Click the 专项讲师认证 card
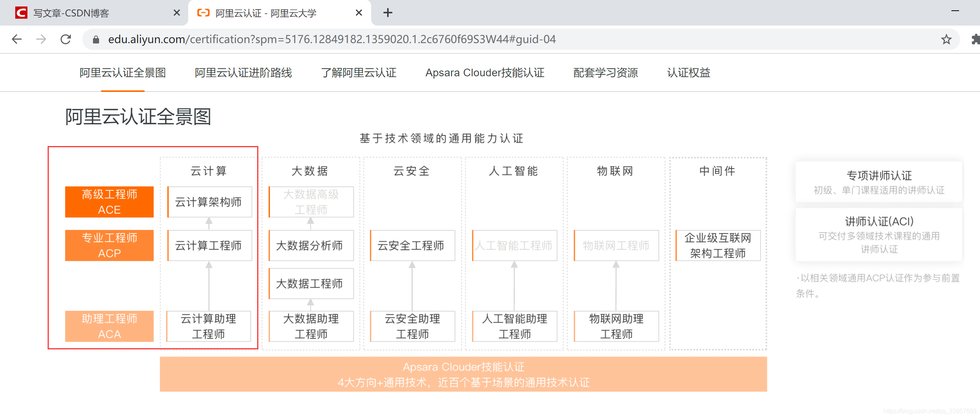Image resolution: width=980 pixels, height=418 pixels. click(879, 182)
